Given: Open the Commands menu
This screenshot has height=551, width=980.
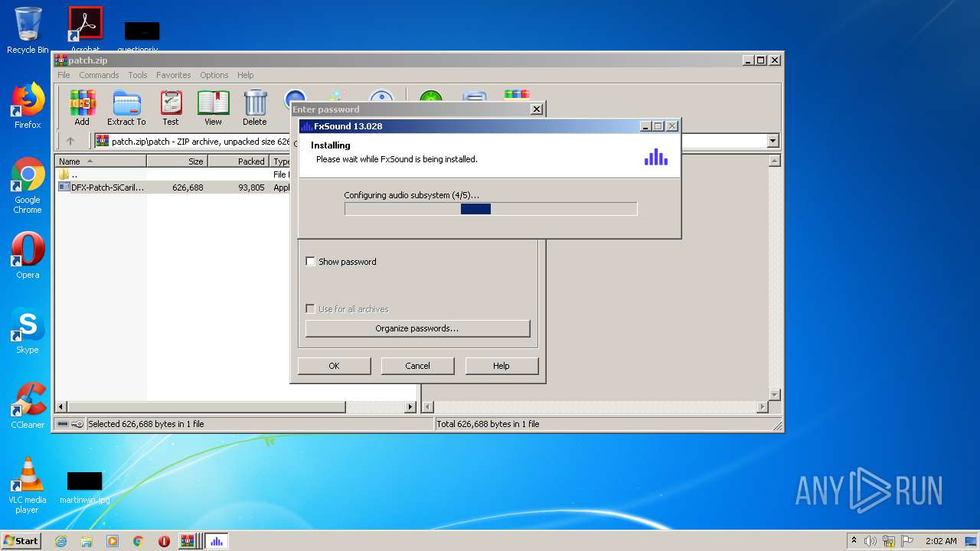Looking at the screenshot, I should (x=99, y=75).
